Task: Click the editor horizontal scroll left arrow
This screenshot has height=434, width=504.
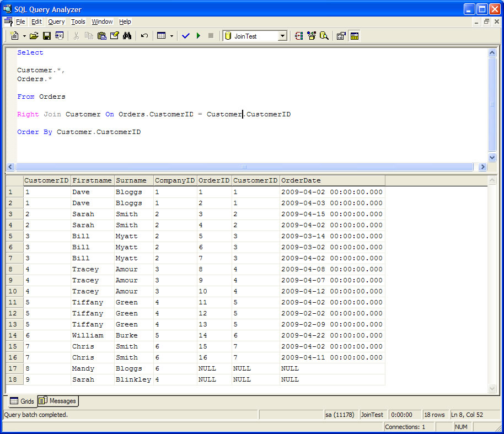Action: tap(10, 167)
